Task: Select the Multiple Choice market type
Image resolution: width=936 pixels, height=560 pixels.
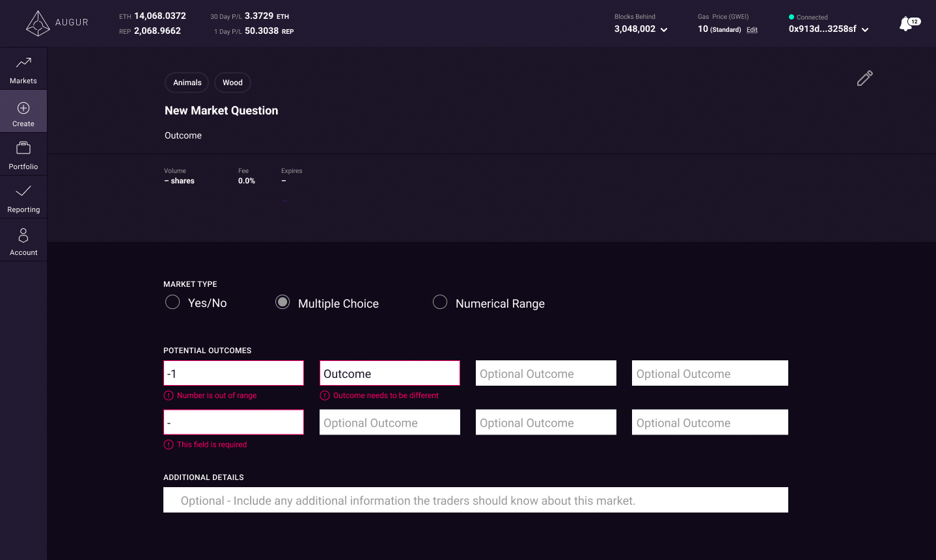Action: pos(282,302)
